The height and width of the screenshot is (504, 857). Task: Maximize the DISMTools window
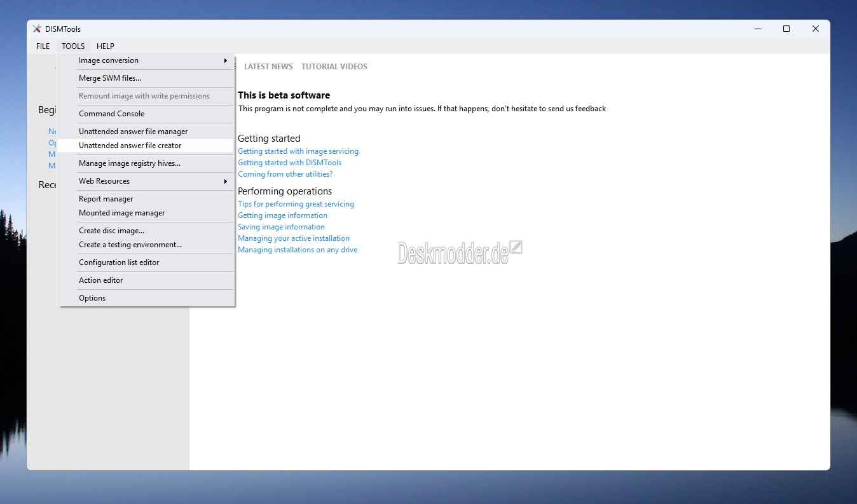[786, 29]
